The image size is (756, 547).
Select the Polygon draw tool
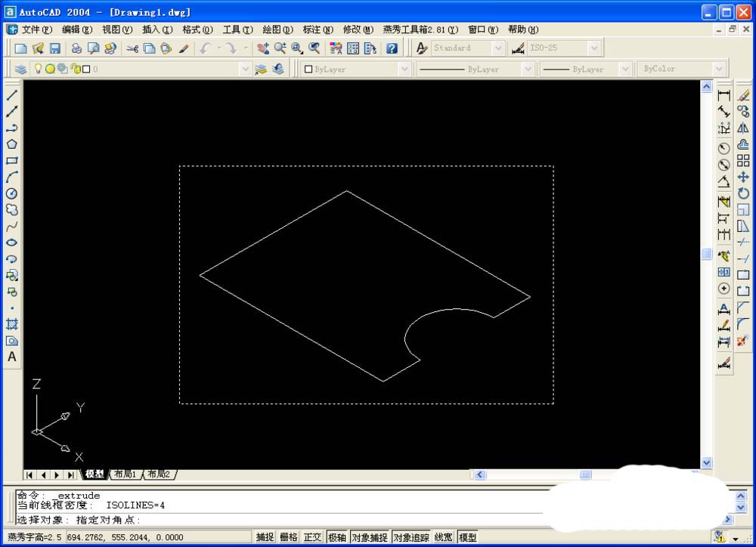[12, 144]
